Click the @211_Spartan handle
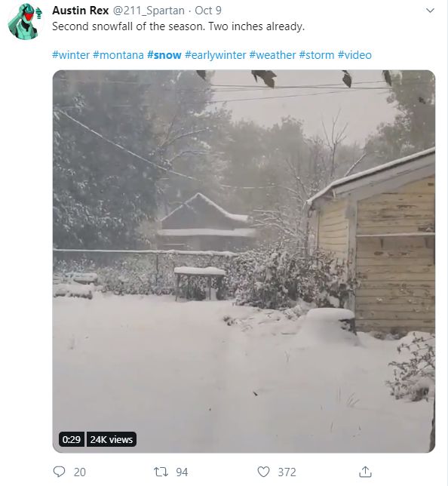The height and width of the screenshot is (486, 448). [x=148, y=11]
